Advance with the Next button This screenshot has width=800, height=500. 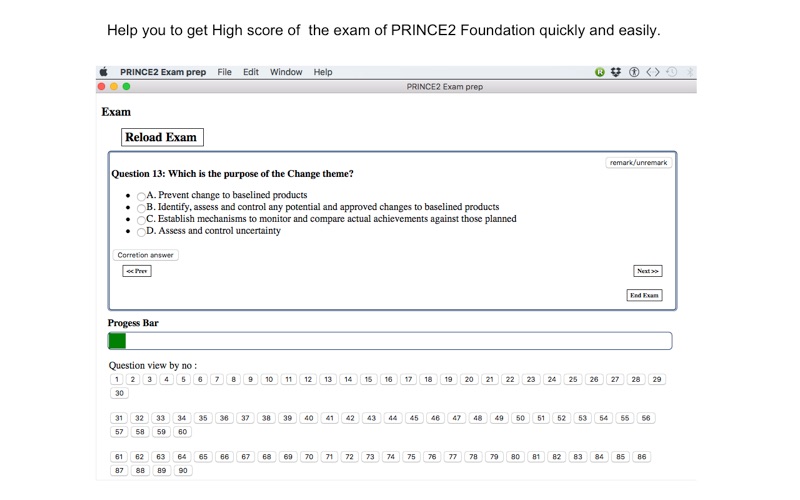point(647,271)
